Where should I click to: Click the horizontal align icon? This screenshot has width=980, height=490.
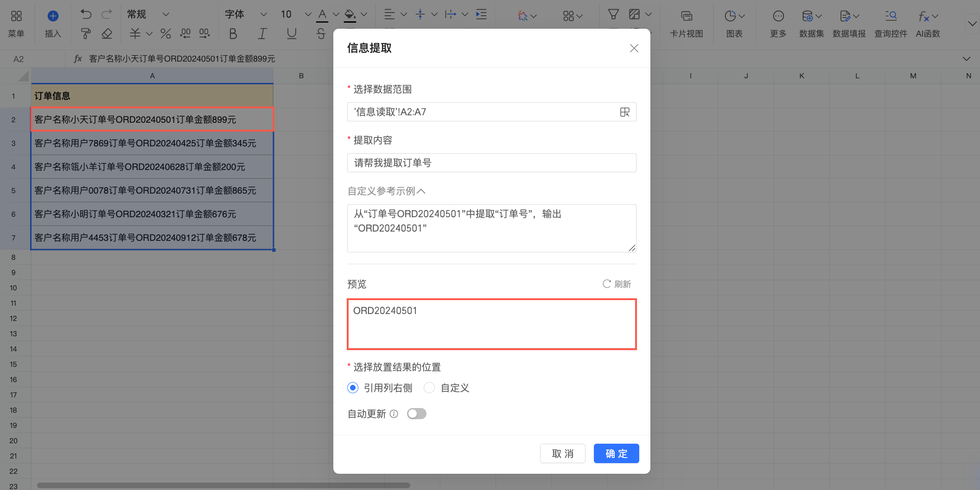[x=389, y=14]
